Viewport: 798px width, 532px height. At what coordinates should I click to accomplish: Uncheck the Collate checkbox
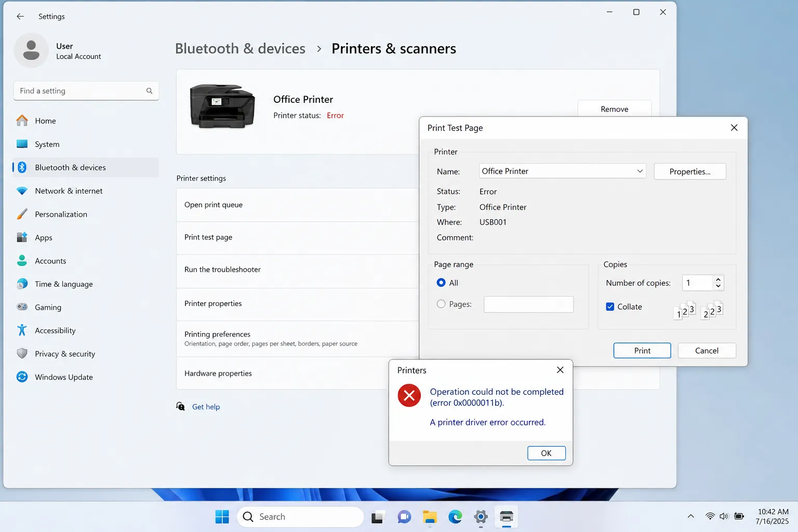[610, 307]
